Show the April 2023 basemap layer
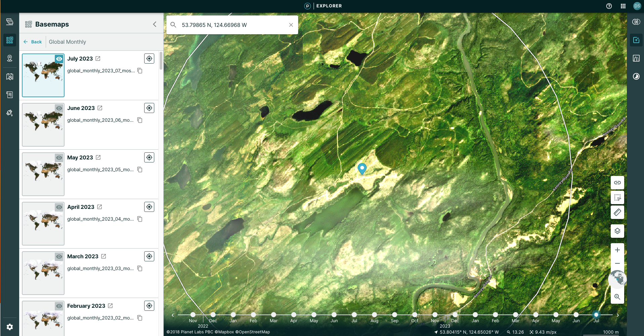Screen dimensions: 644x336 click(59, 207)
